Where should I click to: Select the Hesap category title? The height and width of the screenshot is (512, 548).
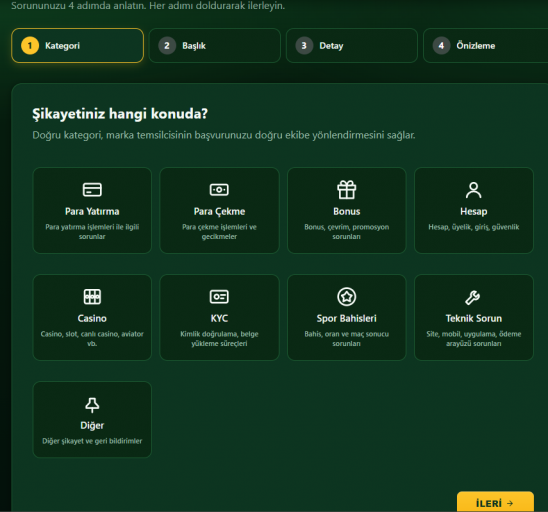[x=474, y=212]
